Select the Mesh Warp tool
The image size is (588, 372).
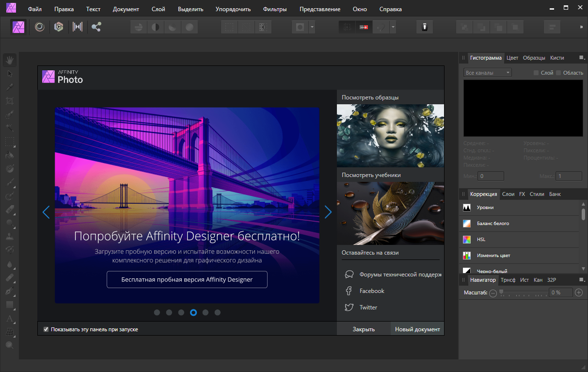10,332
